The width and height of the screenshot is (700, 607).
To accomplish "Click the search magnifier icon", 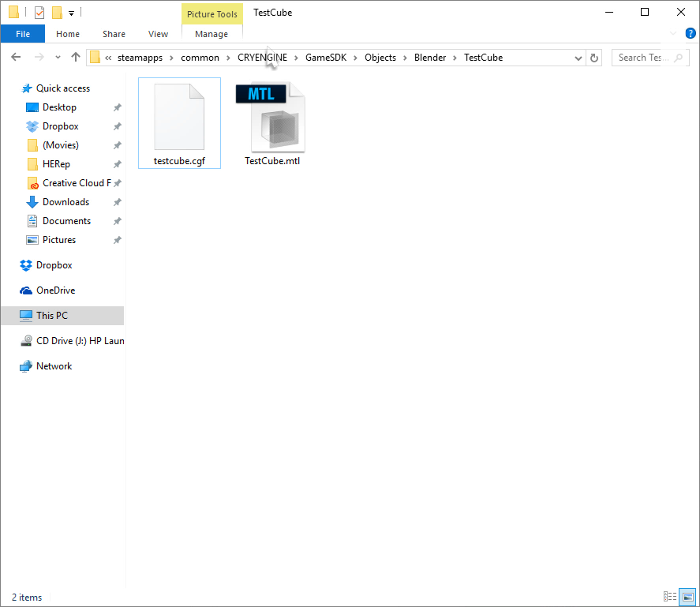I will [x=678, y=58].
